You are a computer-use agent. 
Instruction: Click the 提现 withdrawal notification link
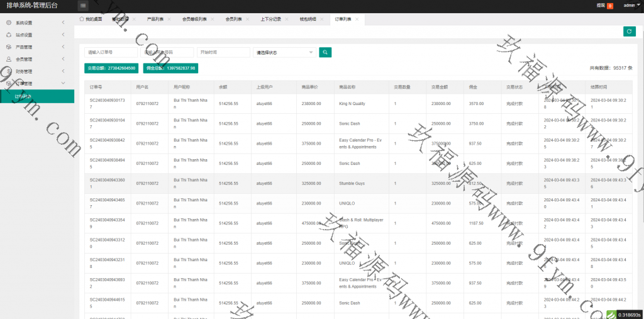pyautogui.click(x=601, y=6)
